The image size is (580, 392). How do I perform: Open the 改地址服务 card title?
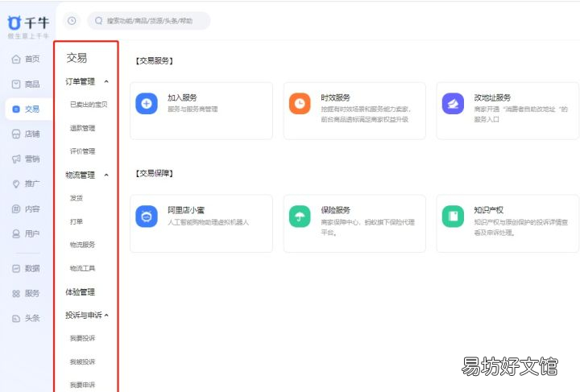[492, 98]
